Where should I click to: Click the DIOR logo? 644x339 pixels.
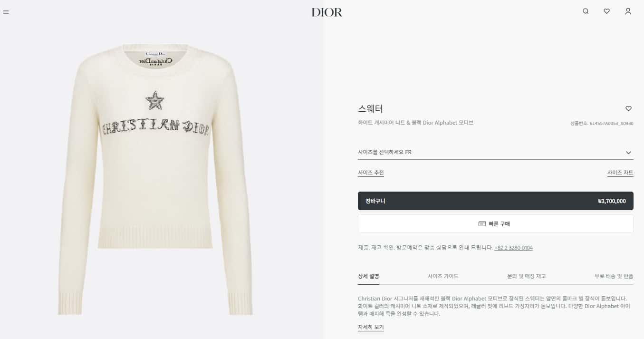(327, 12)
